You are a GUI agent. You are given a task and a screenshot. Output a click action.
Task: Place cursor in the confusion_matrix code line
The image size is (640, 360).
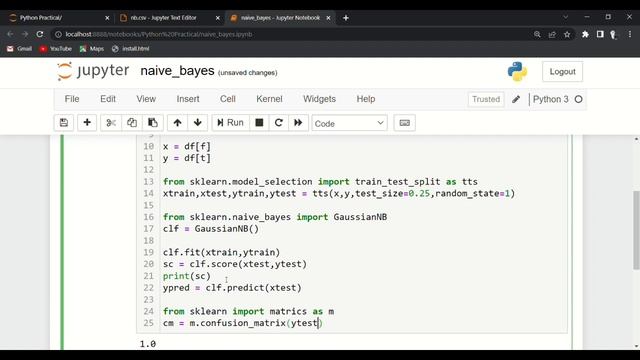point(243,323)
